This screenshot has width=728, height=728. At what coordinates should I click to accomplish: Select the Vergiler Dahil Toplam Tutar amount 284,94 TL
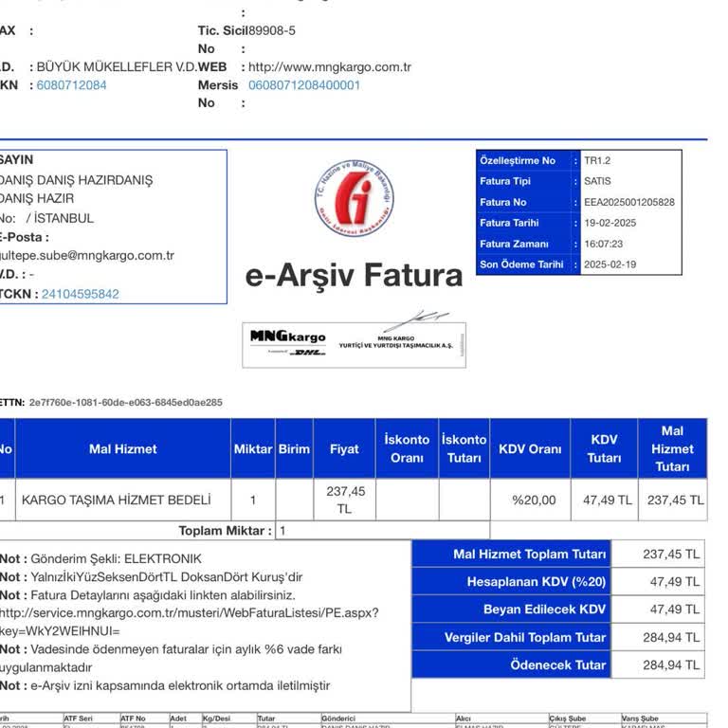671,637
